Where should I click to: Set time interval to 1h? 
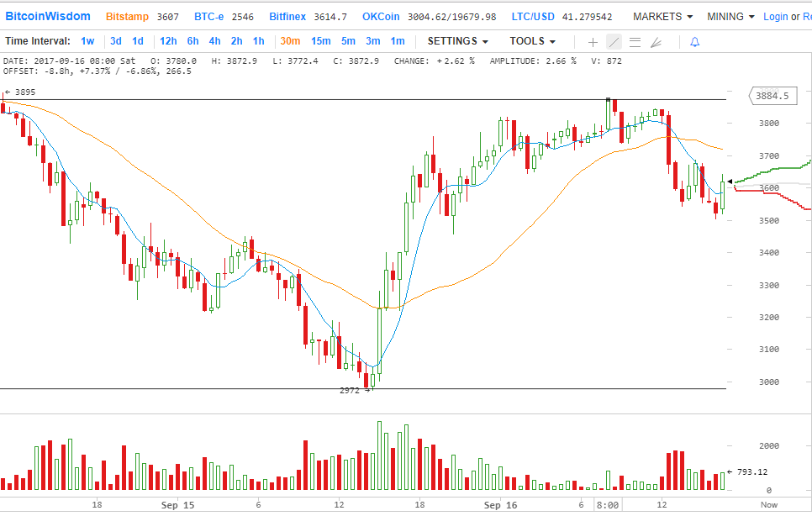coord(258,41)
